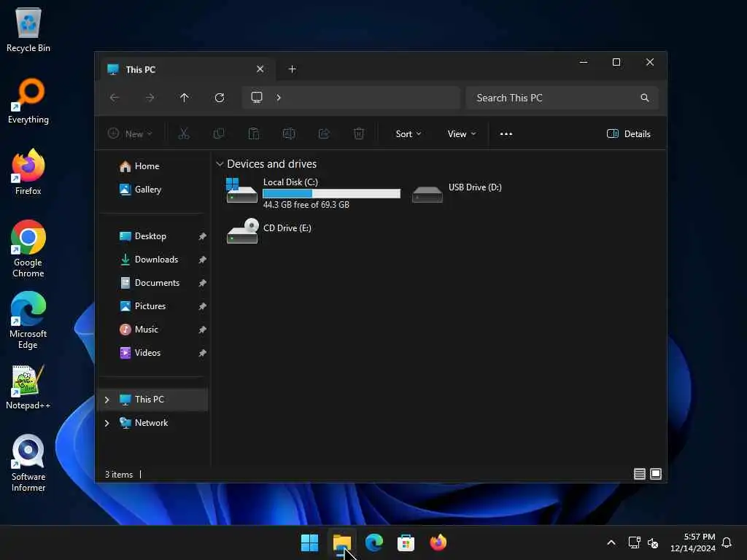This screenshot has height=560, width=747.
Task: Select the Firefox desktop shortcut
Action: [28, 172]
